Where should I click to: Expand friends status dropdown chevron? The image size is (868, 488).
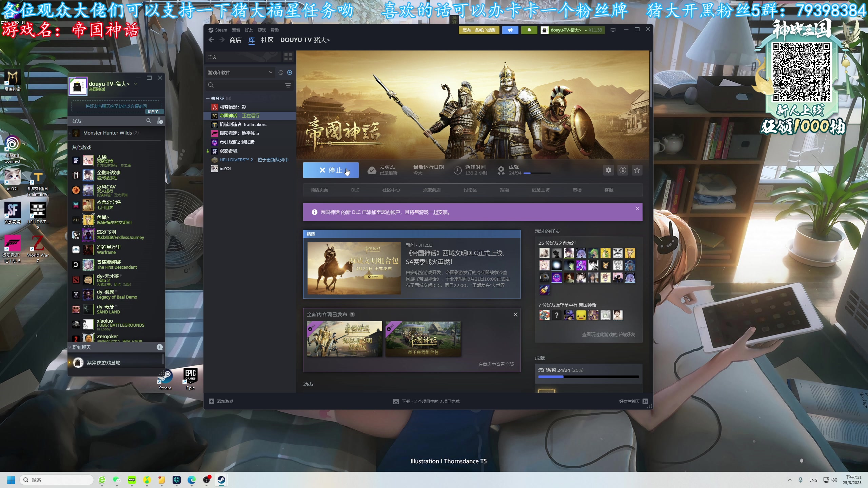[136, 84]
